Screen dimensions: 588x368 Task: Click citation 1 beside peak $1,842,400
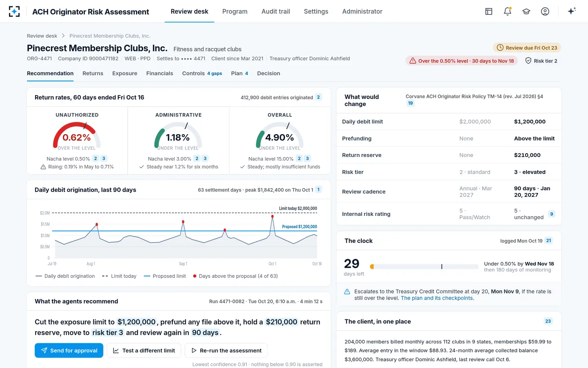tap(318, 190)
